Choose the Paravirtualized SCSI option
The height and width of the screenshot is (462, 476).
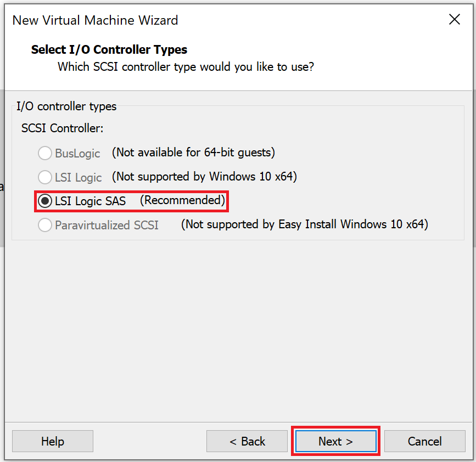(45, 224)
